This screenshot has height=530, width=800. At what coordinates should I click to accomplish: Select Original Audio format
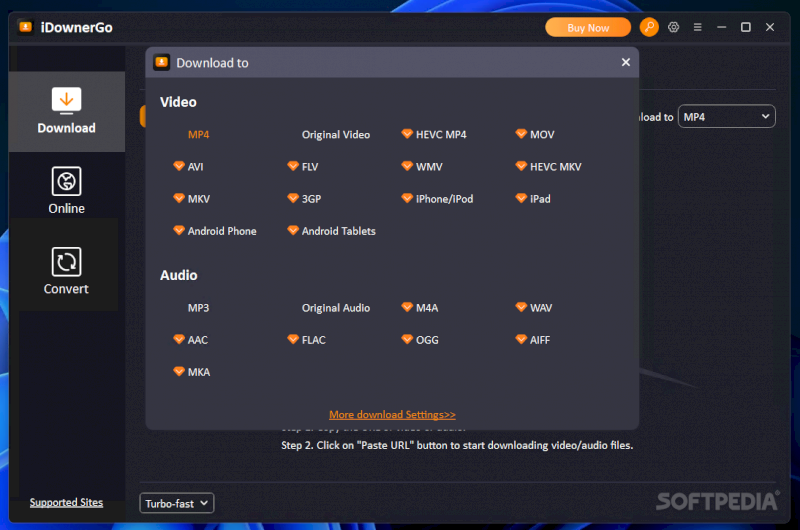(336, 308)
